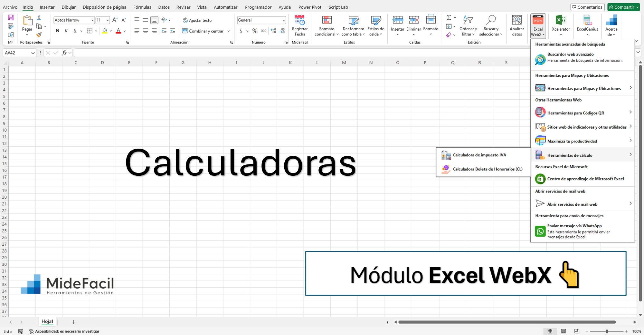
Task: Open the Comentarios pane
Action: point(587,7)
